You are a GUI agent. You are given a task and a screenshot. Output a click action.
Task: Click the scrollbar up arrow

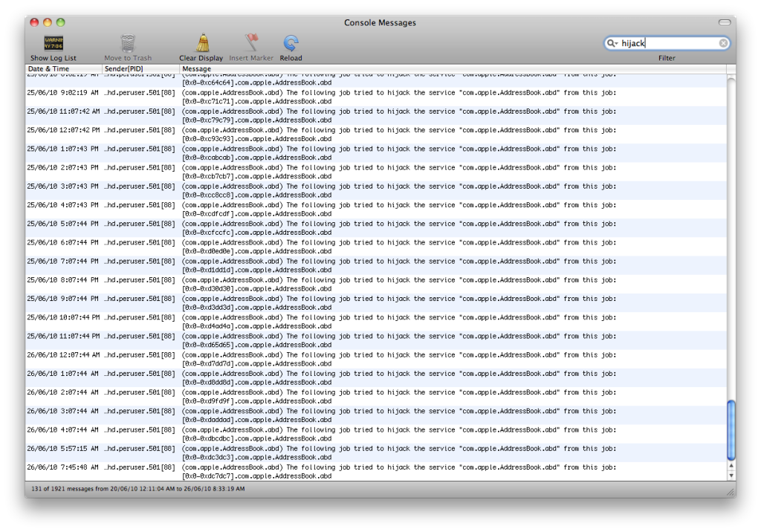[731, 465]
